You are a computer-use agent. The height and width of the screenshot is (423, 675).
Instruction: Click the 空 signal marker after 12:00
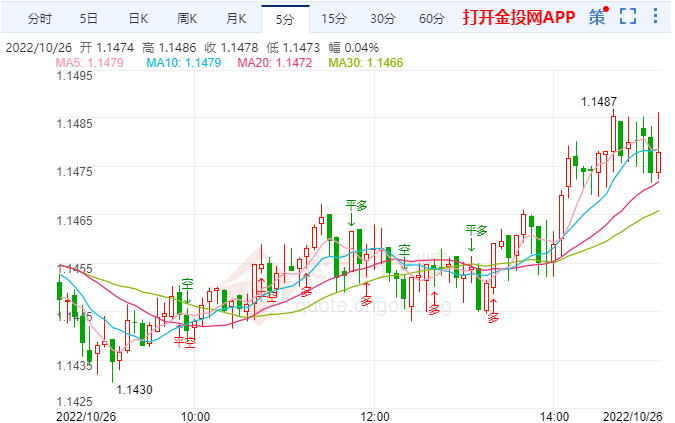tap(405, 250)
